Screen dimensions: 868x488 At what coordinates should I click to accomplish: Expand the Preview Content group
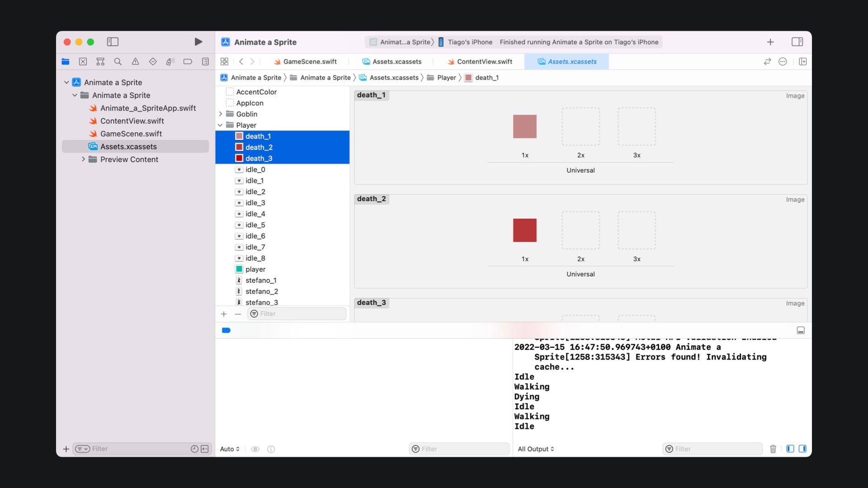tap(84, 159)
